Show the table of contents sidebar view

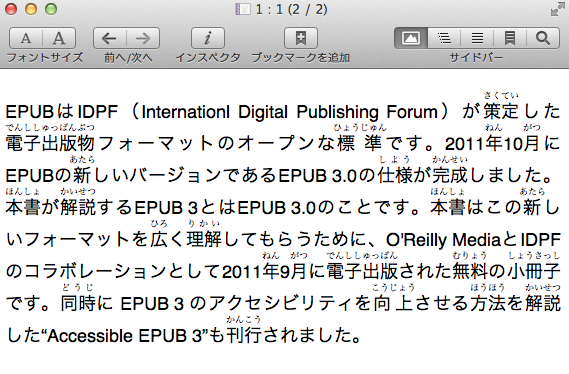coord(444,38)
